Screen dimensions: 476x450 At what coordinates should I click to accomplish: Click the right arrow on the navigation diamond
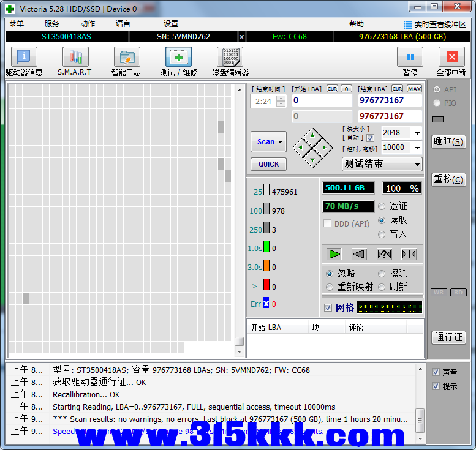[x=325, y=148]
